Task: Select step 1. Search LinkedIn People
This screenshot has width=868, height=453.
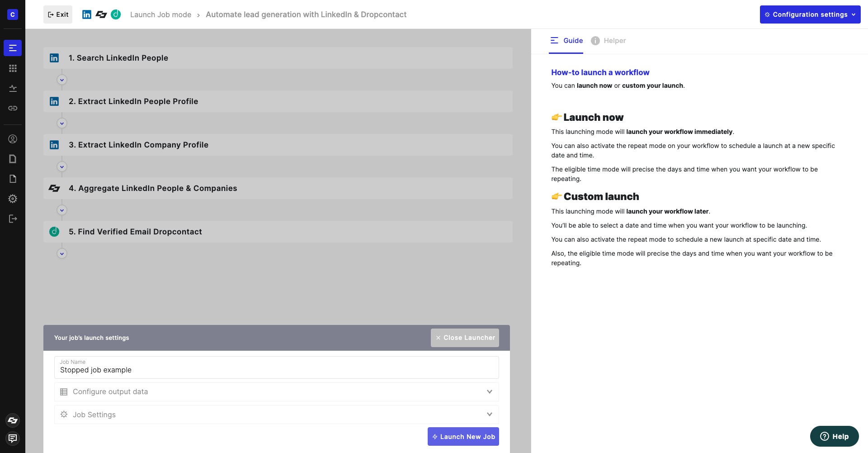Action: [278, 58]
